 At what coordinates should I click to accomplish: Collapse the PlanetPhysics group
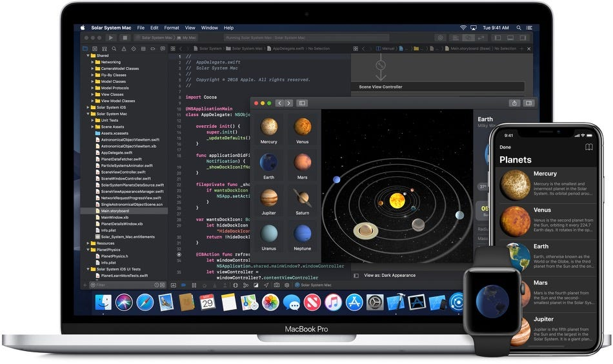(x=88, y=250)
